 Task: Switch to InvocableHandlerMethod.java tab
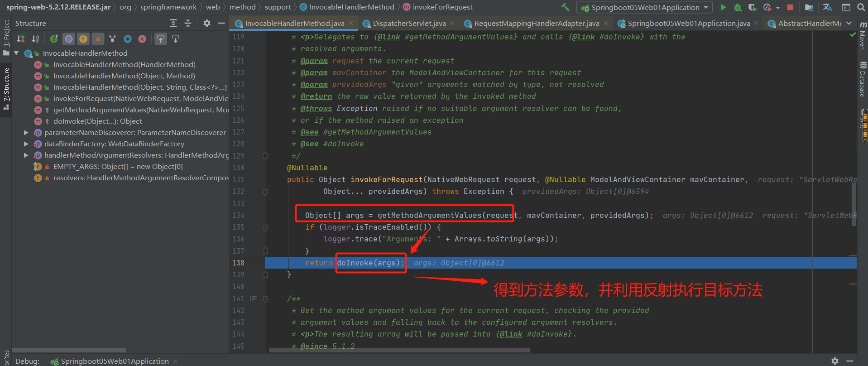294,23
